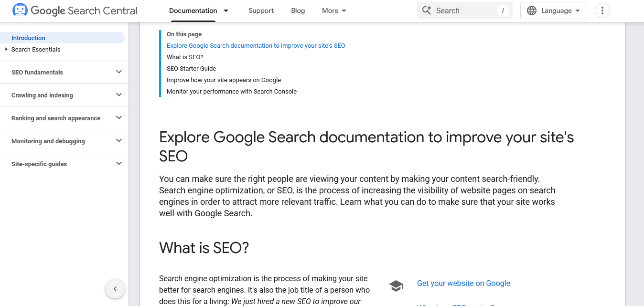Click the Google Search Central title text
Image resolution: width=644 pixels, height=306 pixels.
coord(84,11)
